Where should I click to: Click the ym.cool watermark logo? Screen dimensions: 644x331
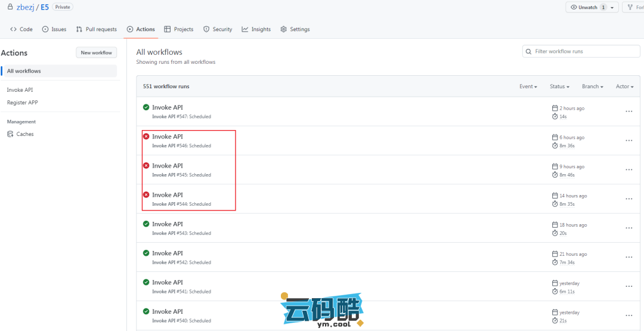[322, 311]
